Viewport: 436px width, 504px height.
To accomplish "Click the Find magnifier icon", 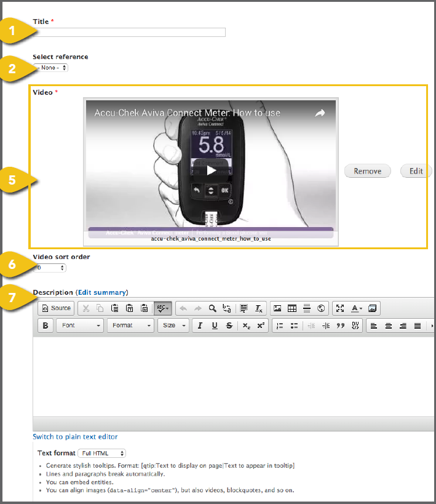I will tap(212, 308).
